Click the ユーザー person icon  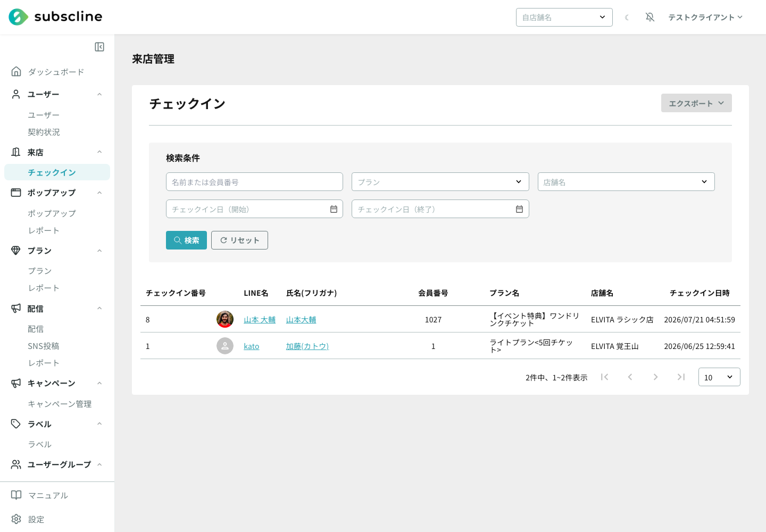[16, 94]
